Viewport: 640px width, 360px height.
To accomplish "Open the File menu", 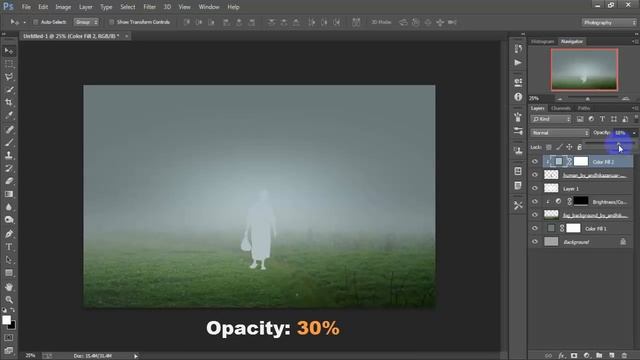I will pyautogui.click(x=26, y=7).
